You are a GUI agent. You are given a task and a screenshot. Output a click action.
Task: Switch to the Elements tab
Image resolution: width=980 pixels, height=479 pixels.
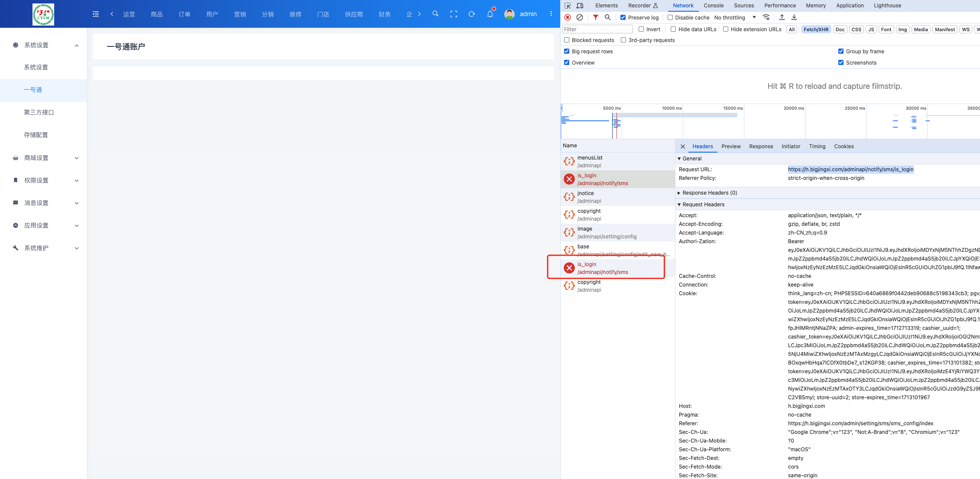coord(607,6)
